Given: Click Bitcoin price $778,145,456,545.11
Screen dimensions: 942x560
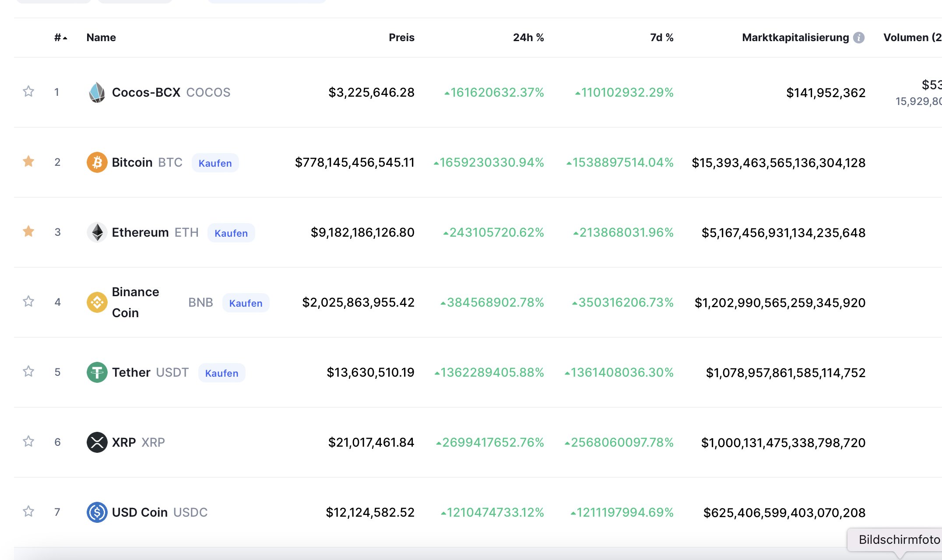Looking at the screenshot, I should (355, 162).
